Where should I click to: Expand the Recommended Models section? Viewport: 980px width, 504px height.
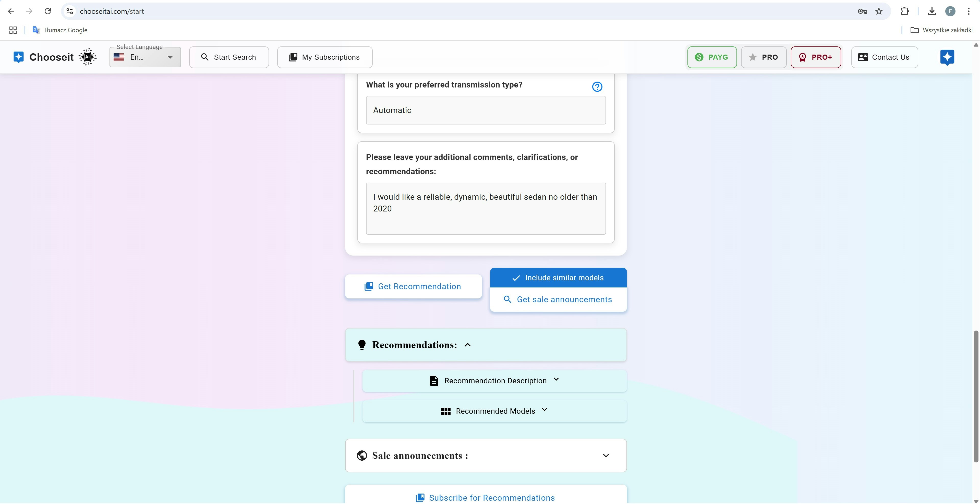tap(494, 411)
